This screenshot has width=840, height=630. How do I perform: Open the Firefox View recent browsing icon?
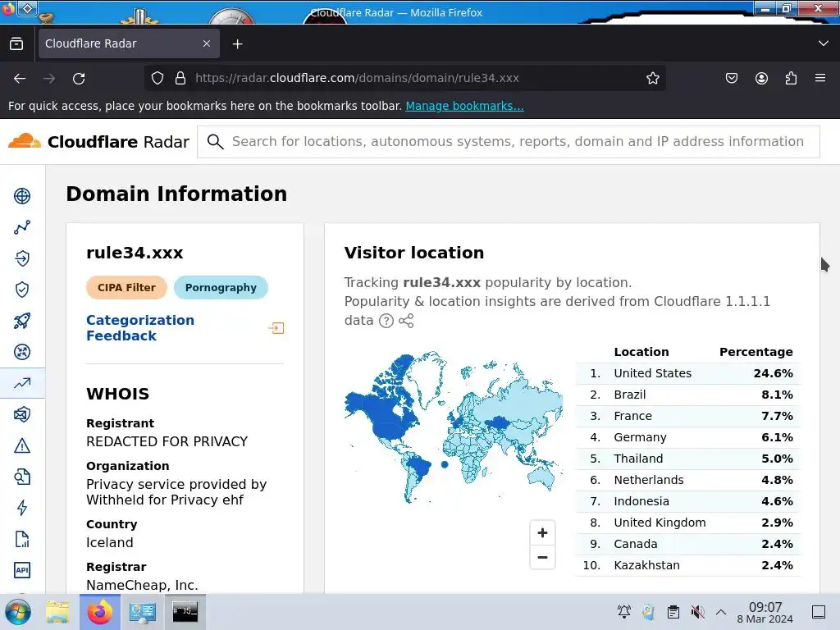(16, 43)
